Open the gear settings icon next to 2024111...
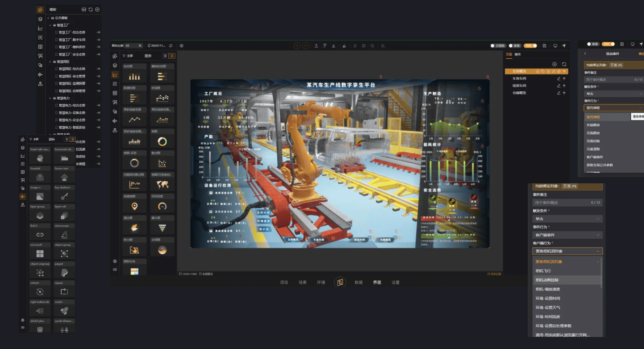644x349 pixels. 182,46
